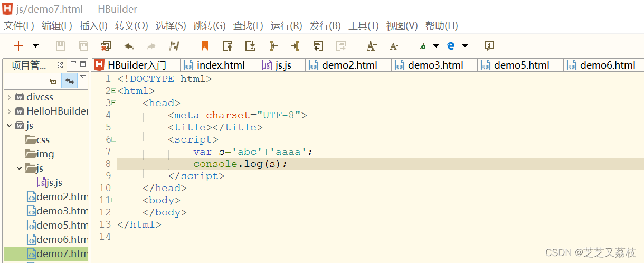The image size is (644, 263).
Task: Switch to the demo2.html tab
Action: 348,65
